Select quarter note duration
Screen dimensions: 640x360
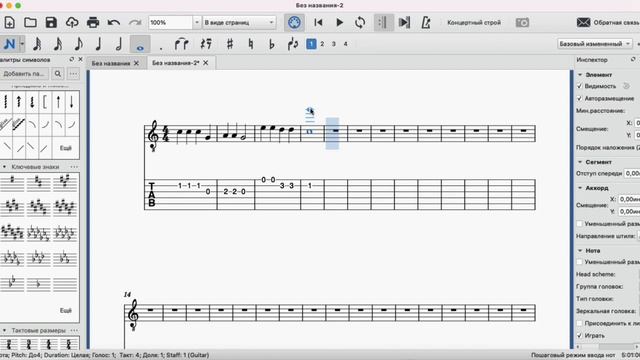click(98, 44)
